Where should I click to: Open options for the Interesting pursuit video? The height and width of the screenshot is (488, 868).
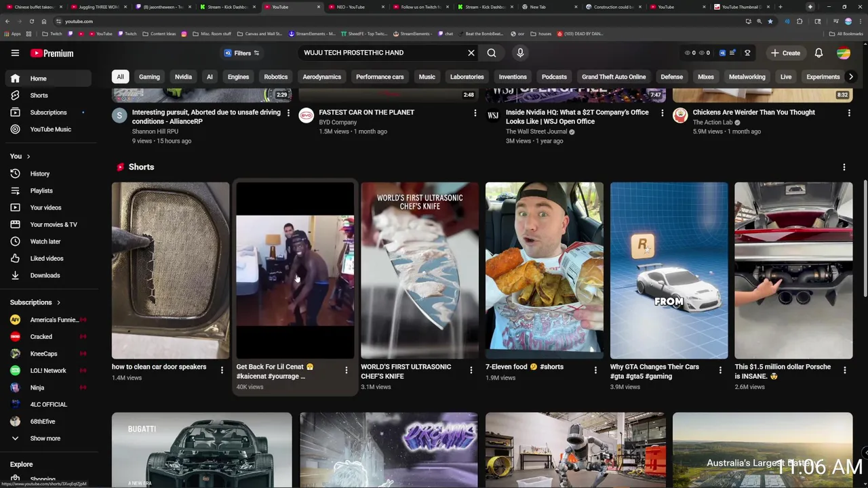coord(288,113)
